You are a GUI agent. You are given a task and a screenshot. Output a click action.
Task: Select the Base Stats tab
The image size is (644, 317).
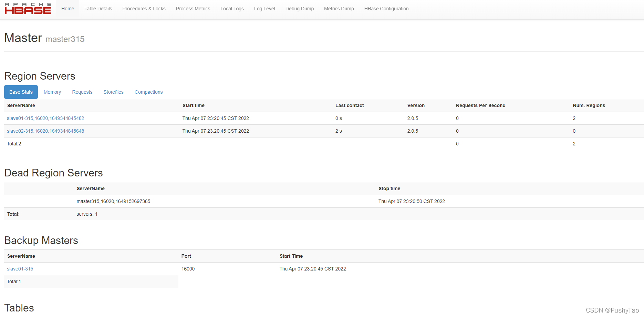click(21, 92)
